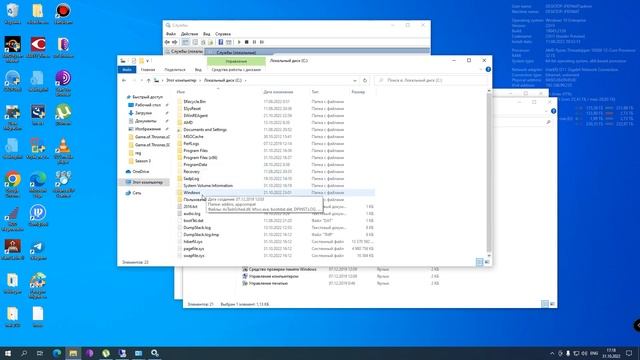Screen dimensions: 640x360
Task: Select the uTorrent desktop icon
Action: pyautogui.click(x=63, y=115)
